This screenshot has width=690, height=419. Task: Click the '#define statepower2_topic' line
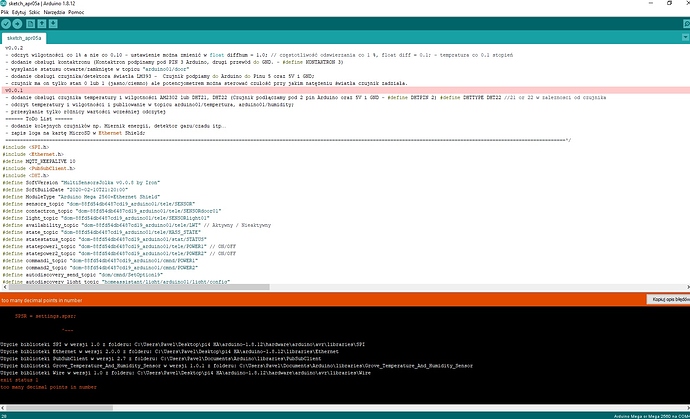coord(119,253)
